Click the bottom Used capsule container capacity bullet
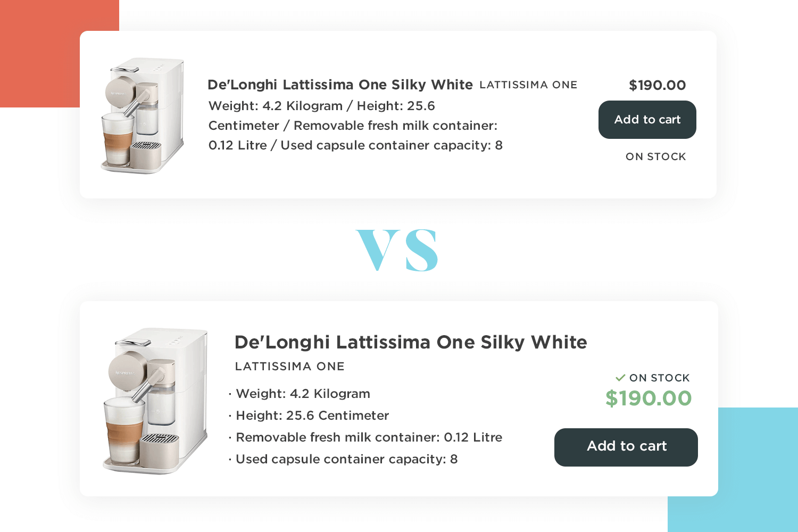 (x=343, y=459)
